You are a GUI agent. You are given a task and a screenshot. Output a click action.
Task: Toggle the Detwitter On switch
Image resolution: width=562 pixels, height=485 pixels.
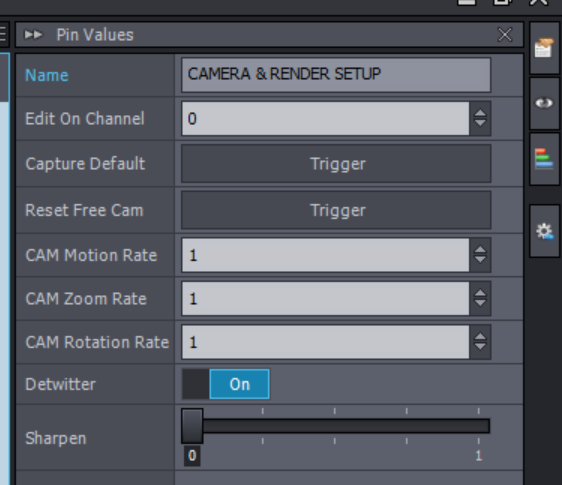coord(225,384)
